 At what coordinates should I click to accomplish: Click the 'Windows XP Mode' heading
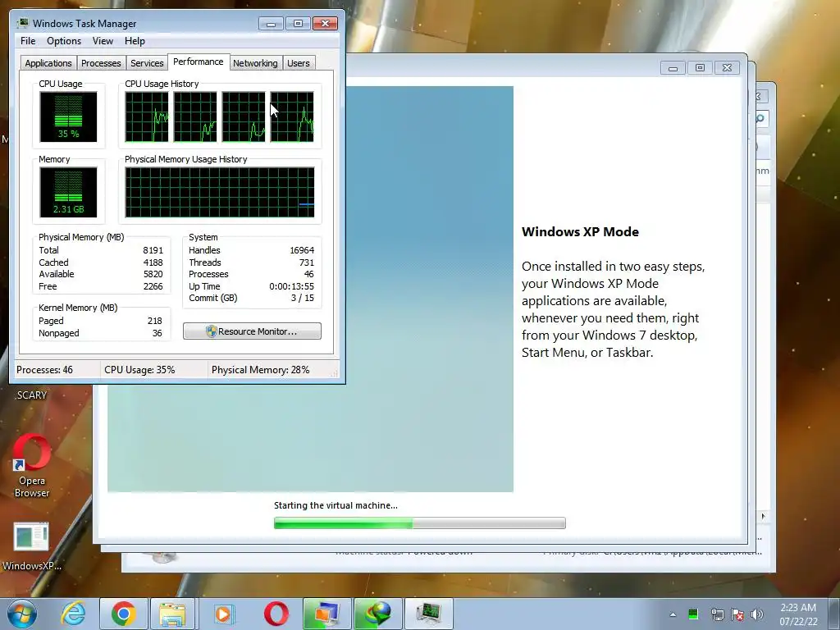click(580, 232)
